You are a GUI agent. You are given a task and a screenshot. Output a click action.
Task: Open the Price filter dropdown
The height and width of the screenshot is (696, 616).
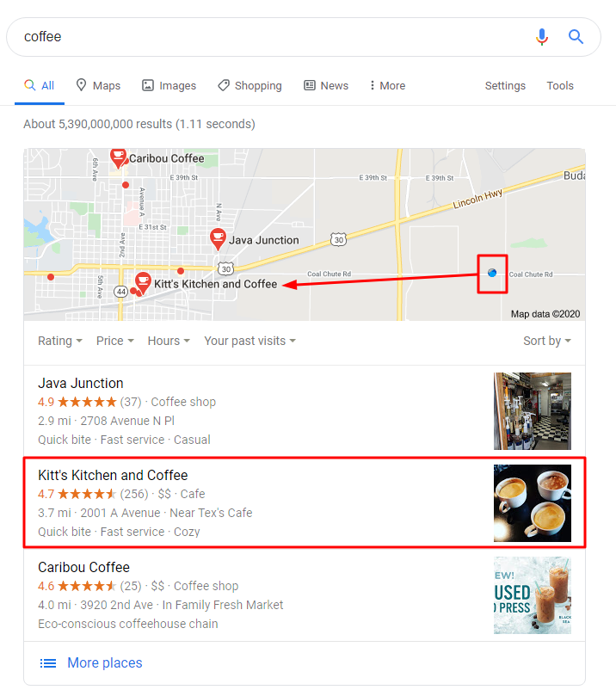pos(115,341)
